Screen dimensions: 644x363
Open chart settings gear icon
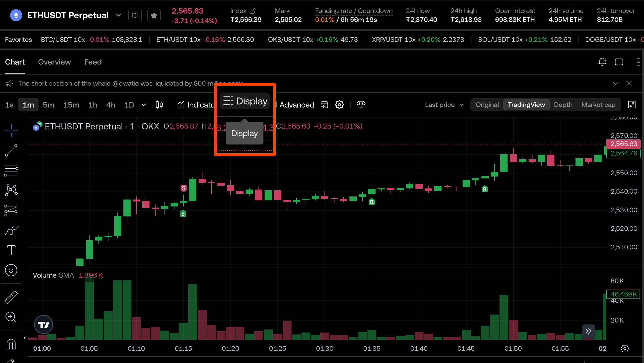tap(339, 105)
